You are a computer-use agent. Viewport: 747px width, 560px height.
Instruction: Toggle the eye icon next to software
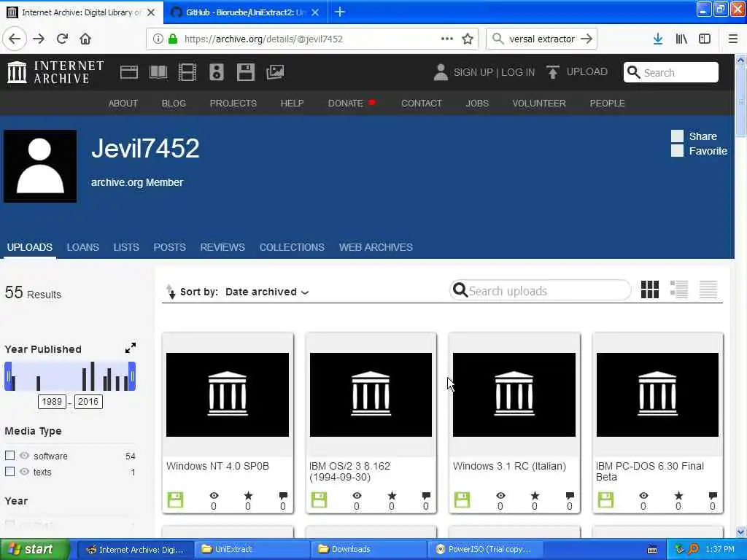(24, 456)
